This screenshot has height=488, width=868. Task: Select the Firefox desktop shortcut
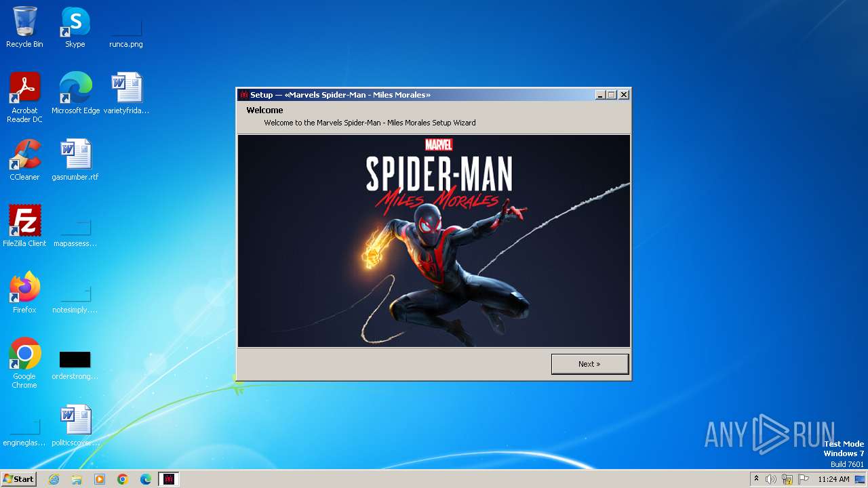click(24, 293)
